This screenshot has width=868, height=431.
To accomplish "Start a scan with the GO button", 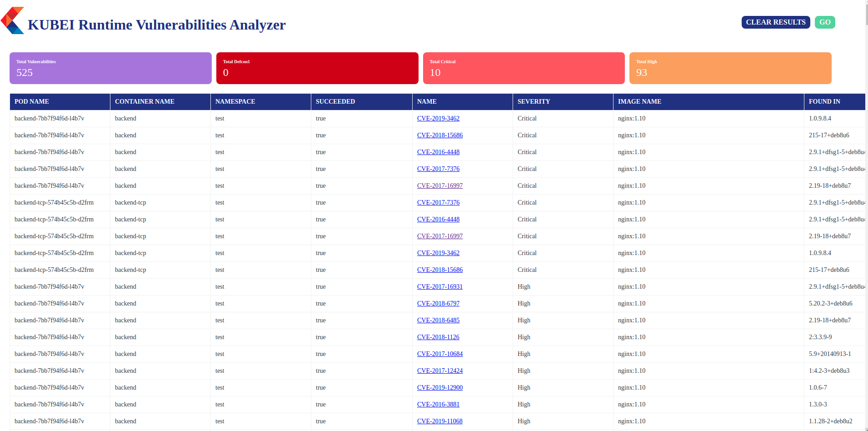I will [825, 22].
